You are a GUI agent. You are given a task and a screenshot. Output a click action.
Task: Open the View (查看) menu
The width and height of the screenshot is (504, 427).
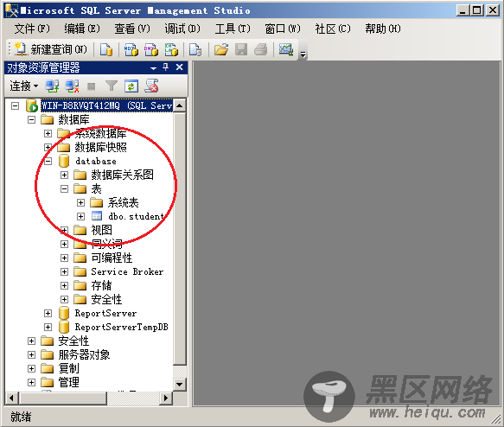click(132, 29)
